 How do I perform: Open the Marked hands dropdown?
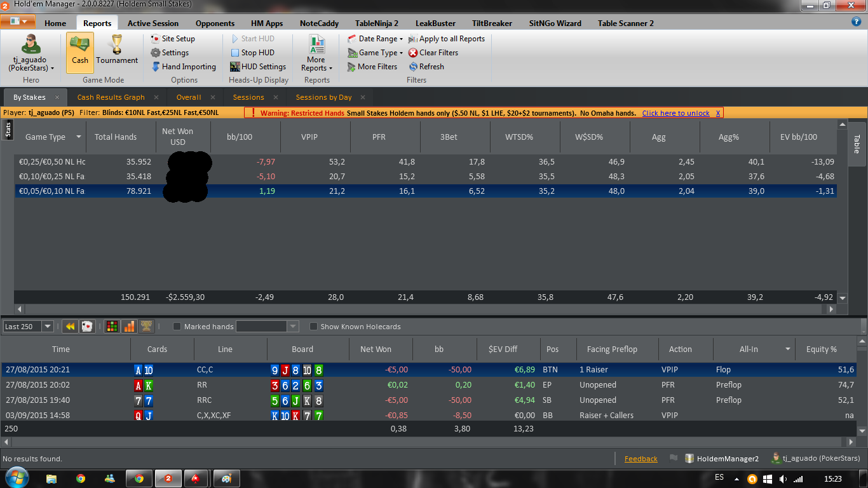293,327
